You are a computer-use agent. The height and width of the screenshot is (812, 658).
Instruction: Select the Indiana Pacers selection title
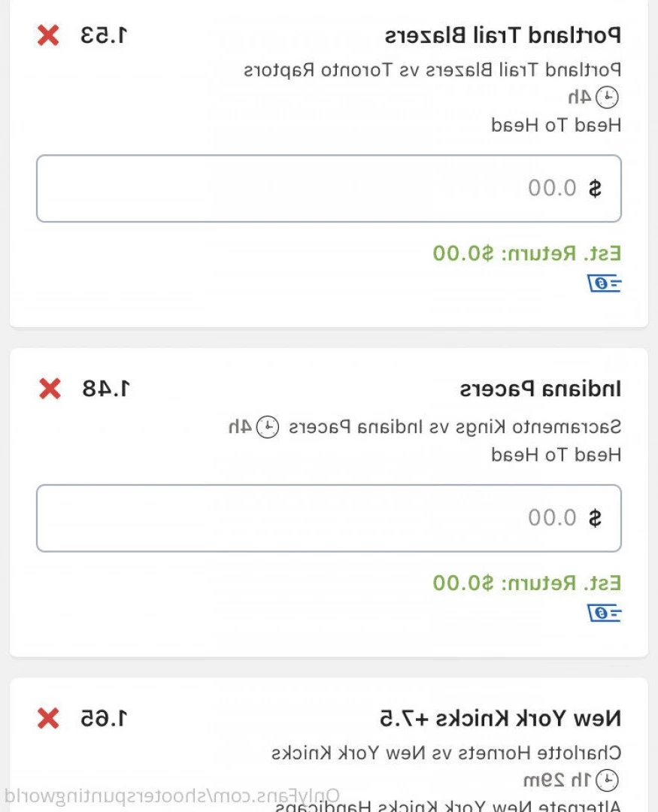[541, 389]
